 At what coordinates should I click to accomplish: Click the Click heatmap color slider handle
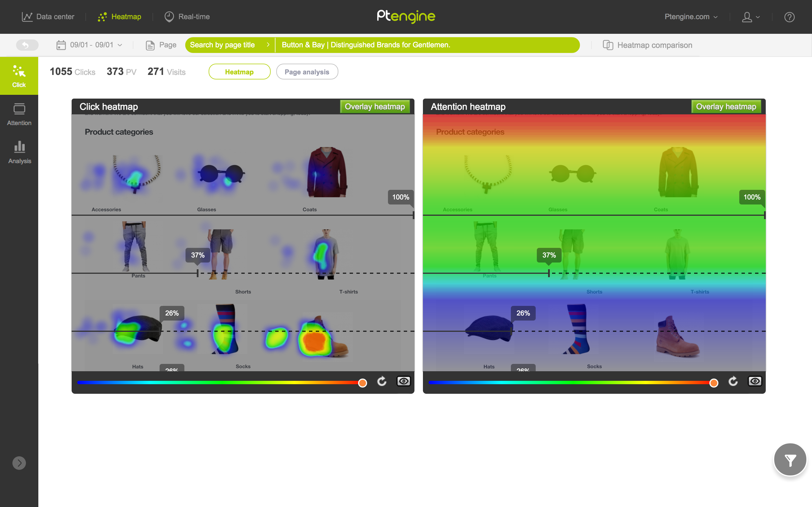[x=362, y=383]
